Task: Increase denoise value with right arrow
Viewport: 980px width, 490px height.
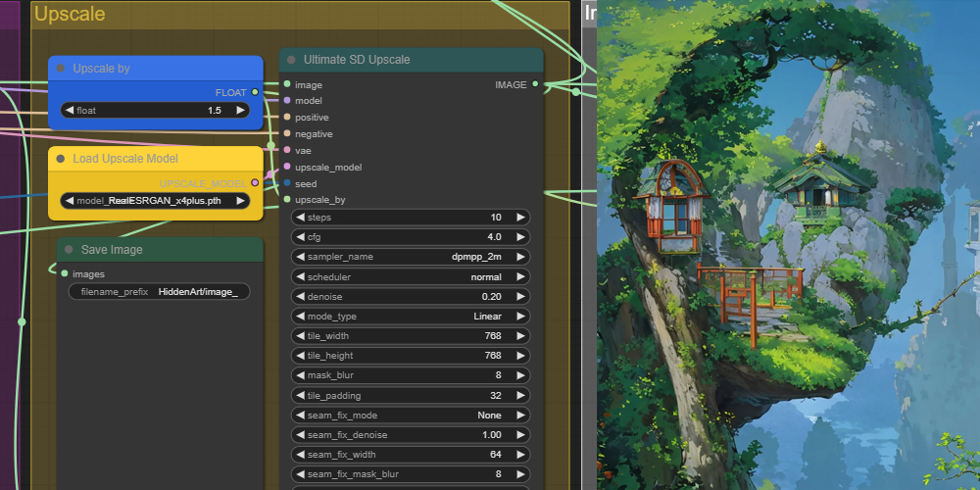Action: [x=520, y=296]
